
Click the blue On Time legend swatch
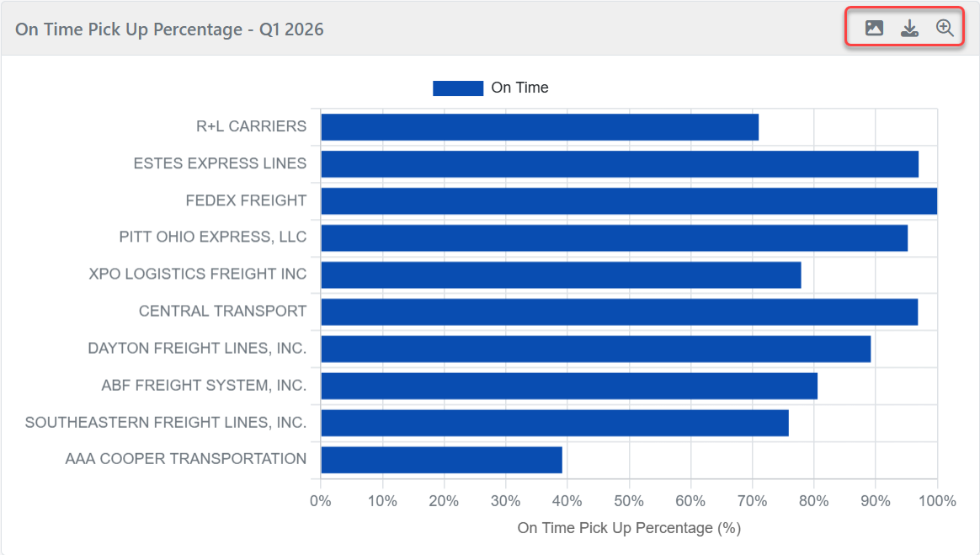(x=458, y=88)
